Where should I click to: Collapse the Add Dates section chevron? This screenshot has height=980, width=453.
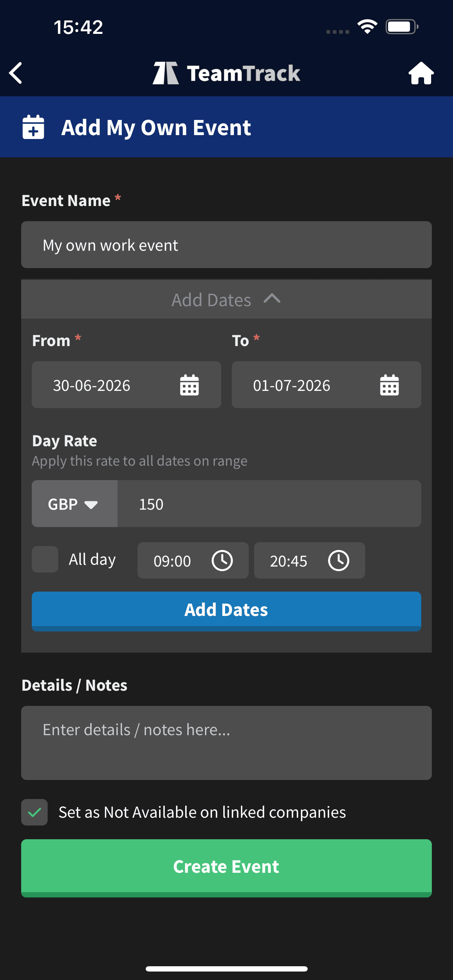click(272, 299)
